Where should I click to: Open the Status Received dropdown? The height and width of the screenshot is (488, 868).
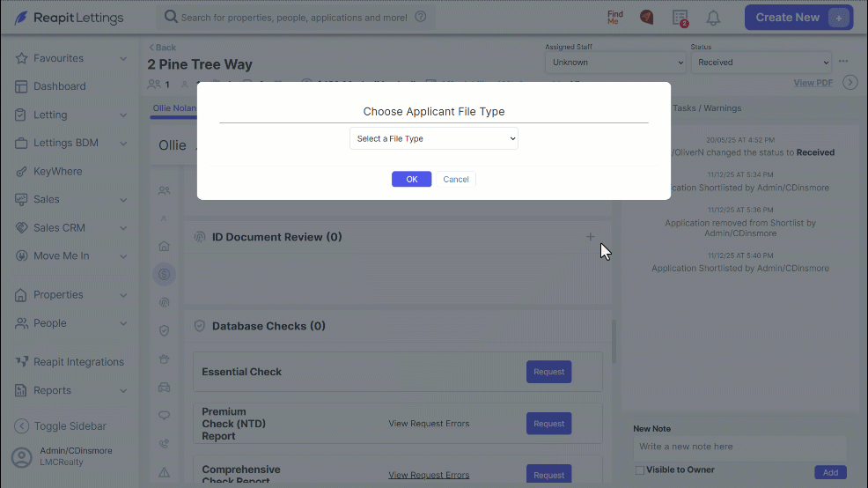click(761, 62)
